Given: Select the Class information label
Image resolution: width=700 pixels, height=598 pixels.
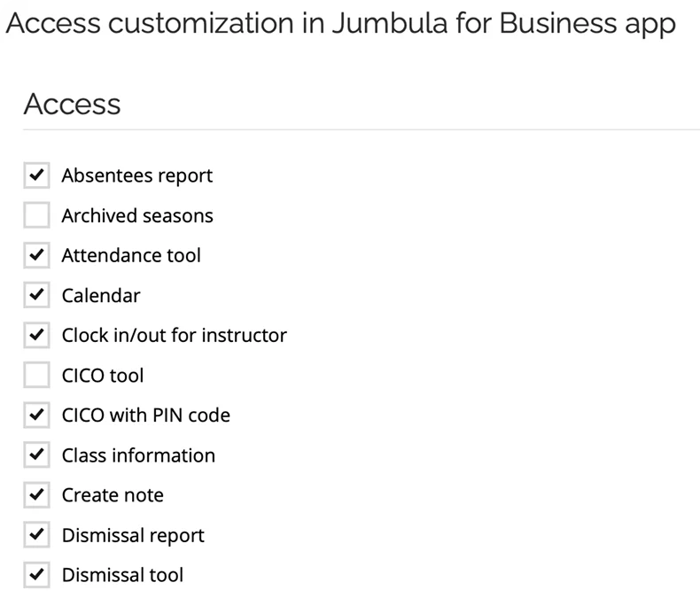Looking at the screenshot, I should [x=138, y=455].
